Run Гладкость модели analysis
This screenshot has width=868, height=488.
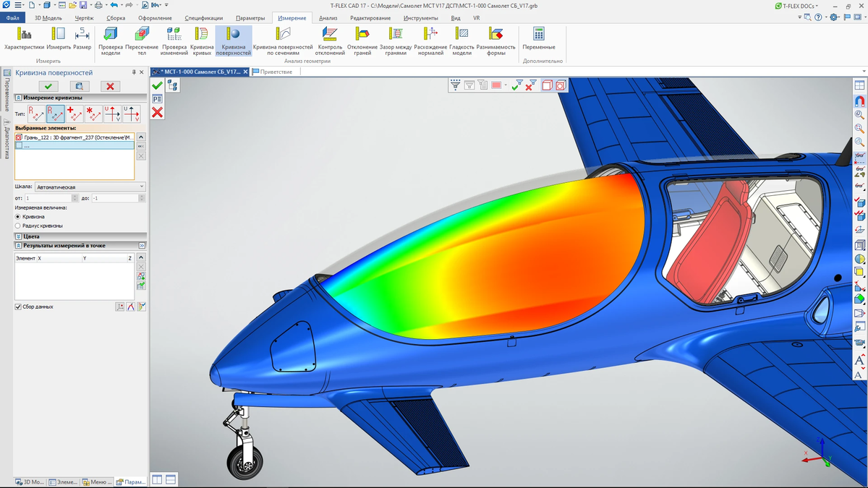(x=461, y=42)
